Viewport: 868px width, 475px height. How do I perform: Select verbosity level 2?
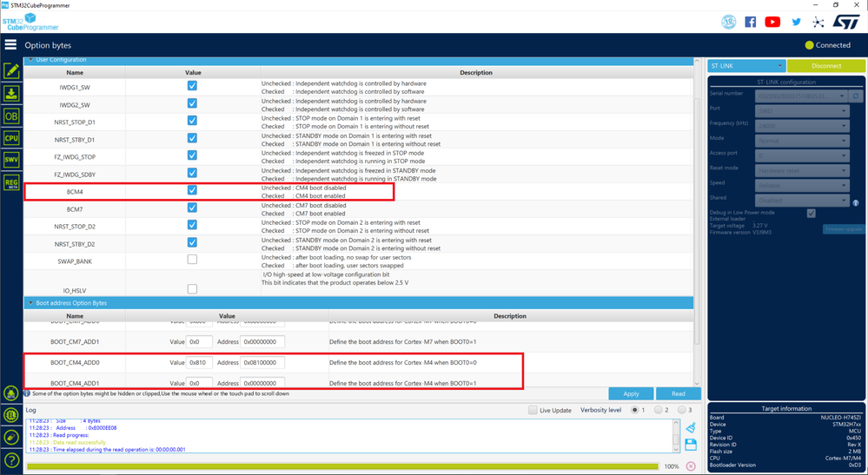[x=659, y=410]
